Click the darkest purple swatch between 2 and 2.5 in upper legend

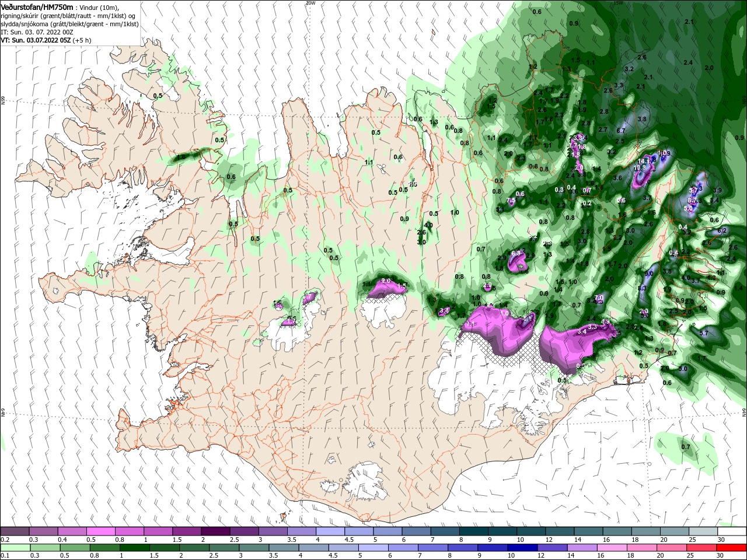pyautogui.click(x=215, y=531)
